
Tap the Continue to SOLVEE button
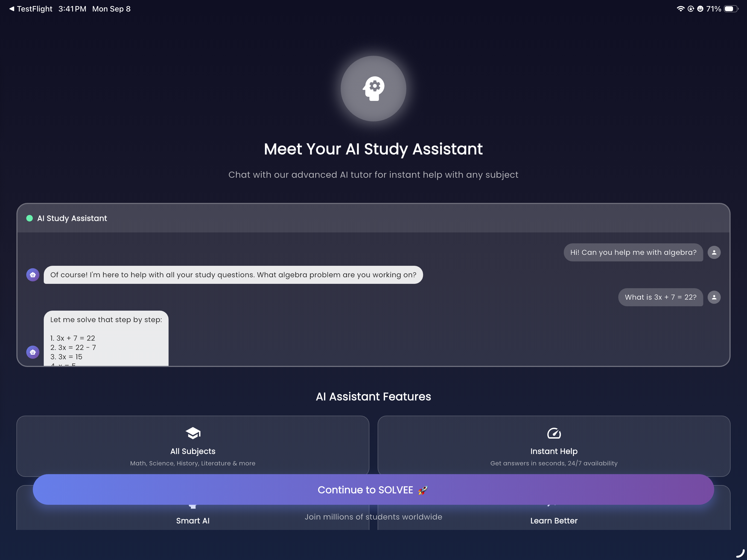tap(373, 489)
